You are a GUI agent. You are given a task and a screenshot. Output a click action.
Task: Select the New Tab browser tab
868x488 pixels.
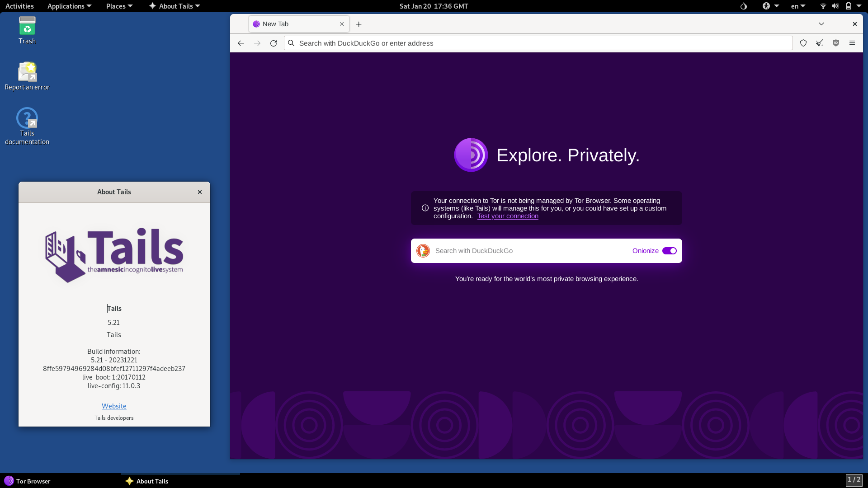click(294, 24)
